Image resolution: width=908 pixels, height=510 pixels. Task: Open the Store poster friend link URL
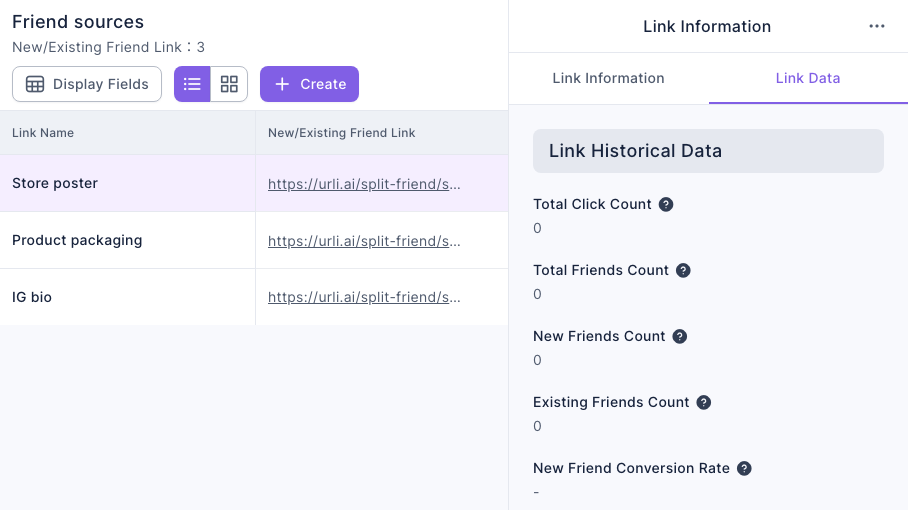point(364,184)
